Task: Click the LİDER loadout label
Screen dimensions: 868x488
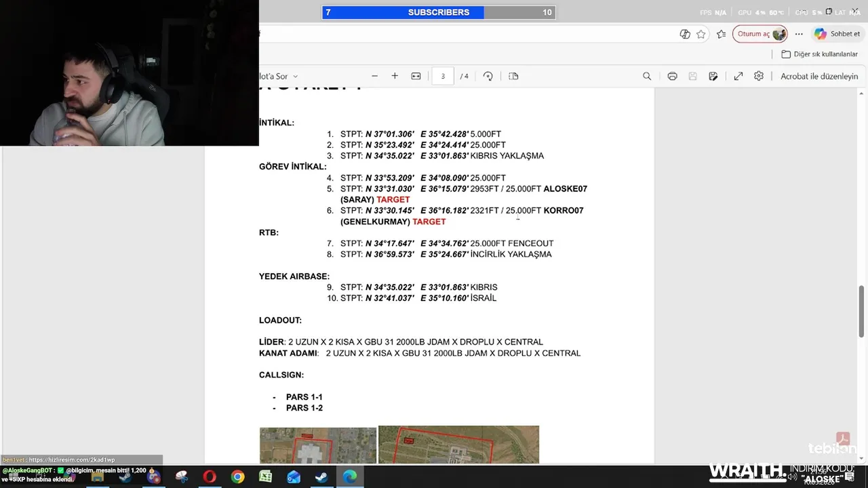Action: click(271, 342)
